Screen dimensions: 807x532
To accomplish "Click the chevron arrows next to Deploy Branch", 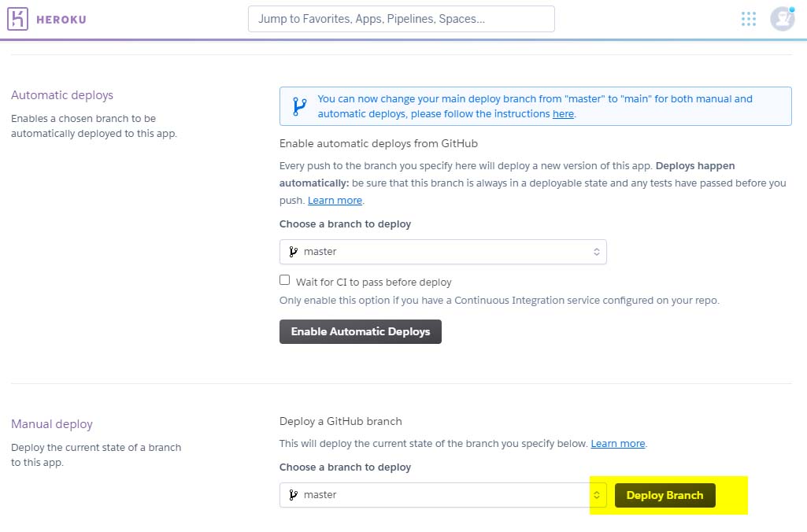I will (x=598, y=494).
